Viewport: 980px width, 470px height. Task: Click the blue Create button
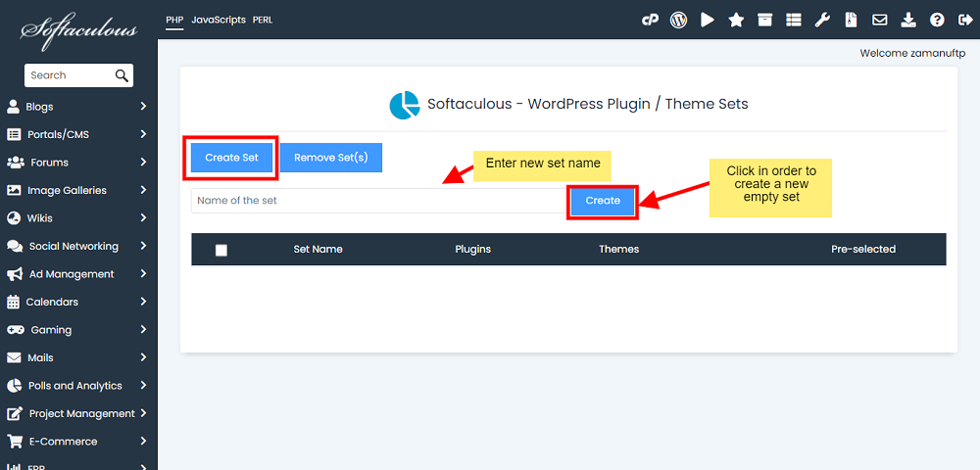[x=603, y=201]
